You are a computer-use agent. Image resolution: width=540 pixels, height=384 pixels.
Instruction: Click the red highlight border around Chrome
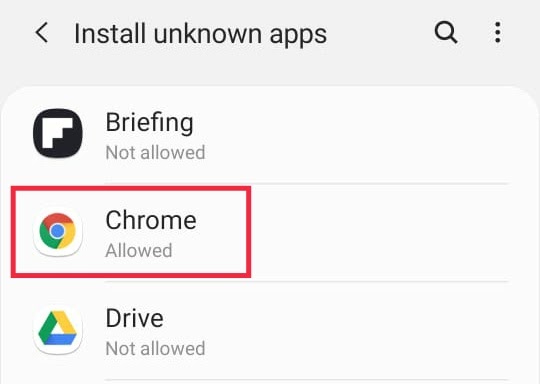point(131,189)
